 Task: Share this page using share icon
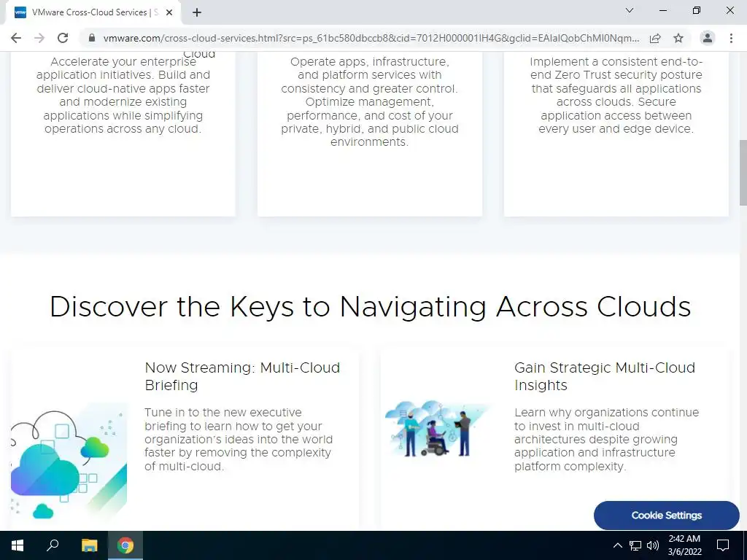point(655,38)
